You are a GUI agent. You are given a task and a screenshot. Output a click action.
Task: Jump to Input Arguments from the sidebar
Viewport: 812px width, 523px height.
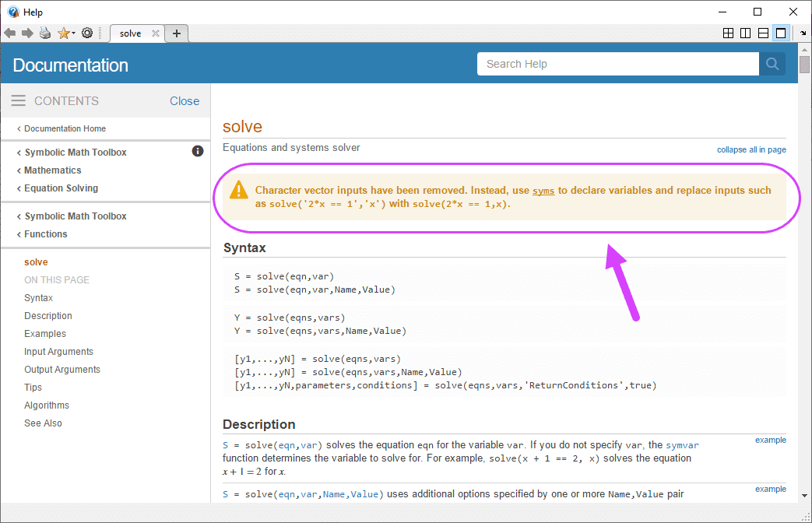[x=58, y=352]
